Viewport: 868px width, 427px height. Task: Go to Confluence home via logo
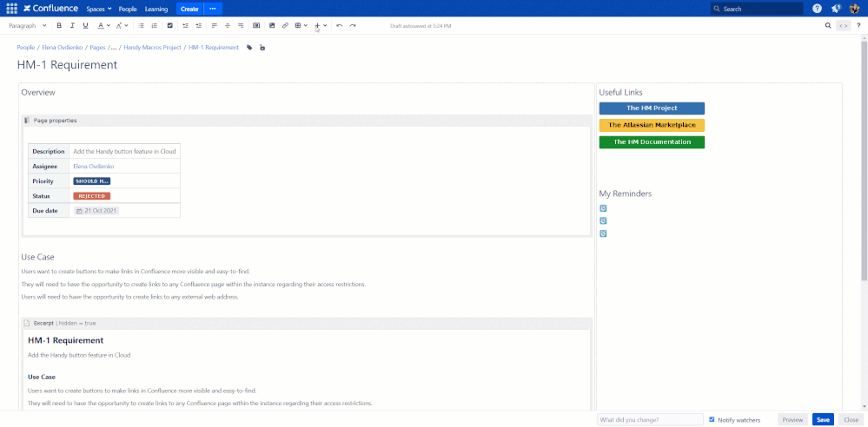[51, 9]
